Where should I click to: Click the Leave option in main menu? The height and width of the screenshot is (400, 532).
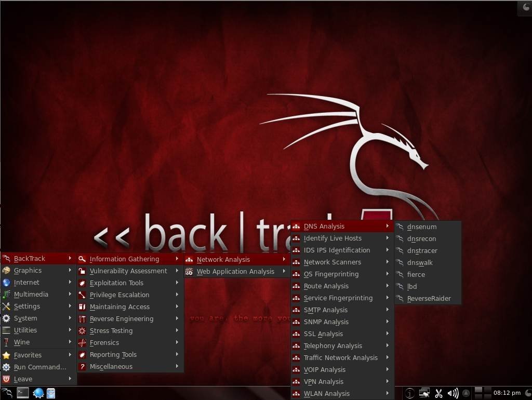[x=23, y=379]
